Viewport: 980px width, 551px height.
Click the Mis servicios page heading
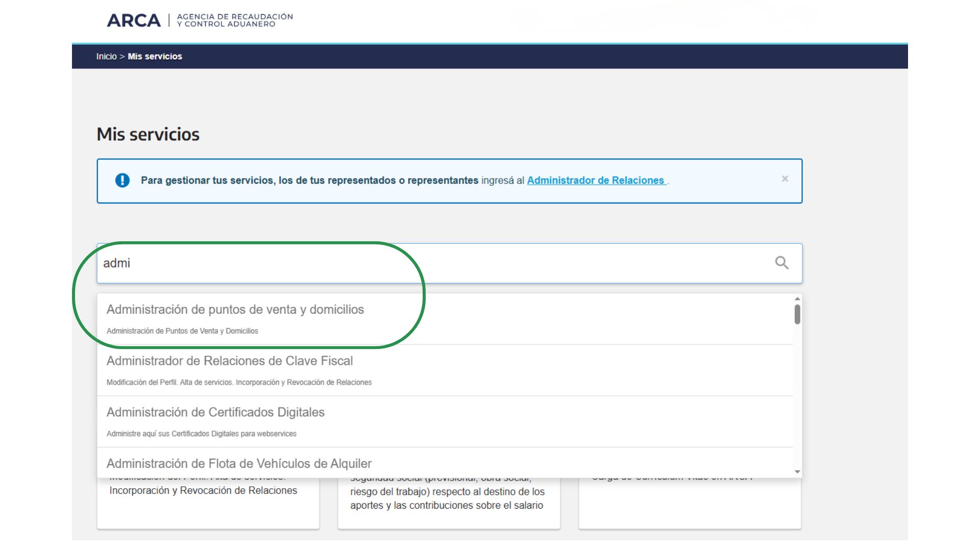148,134
